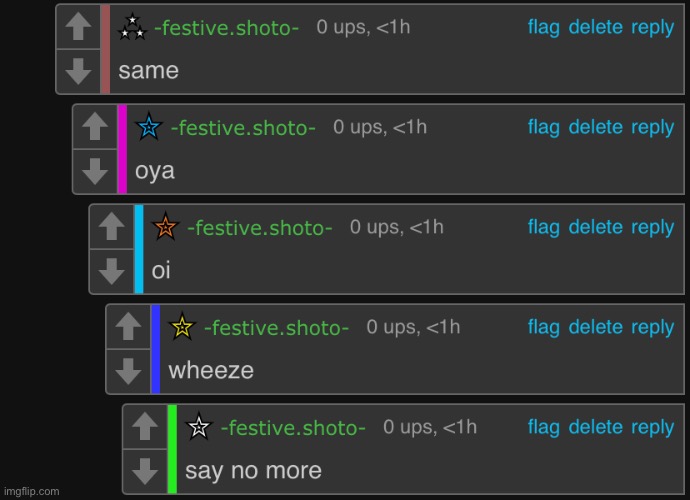This screenshot has height=500, width=690.
Task: Reply to the "same" comment
Action: 652,27
